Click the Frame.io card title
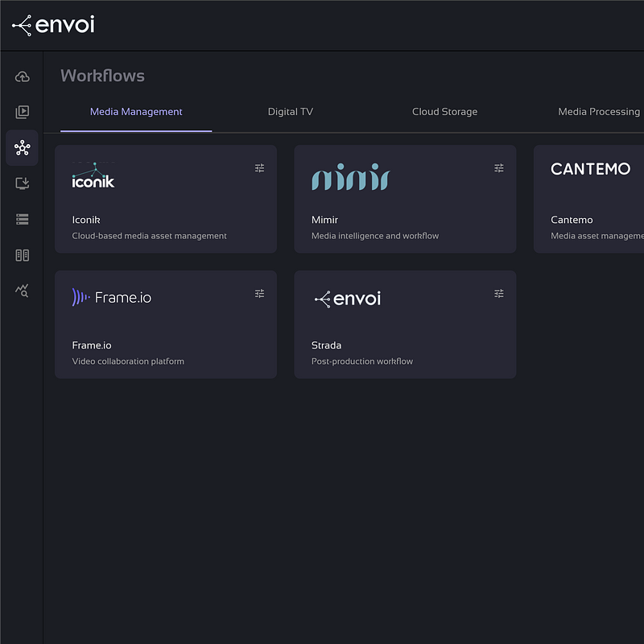The image size is (644, 644). tap(92, 345)
